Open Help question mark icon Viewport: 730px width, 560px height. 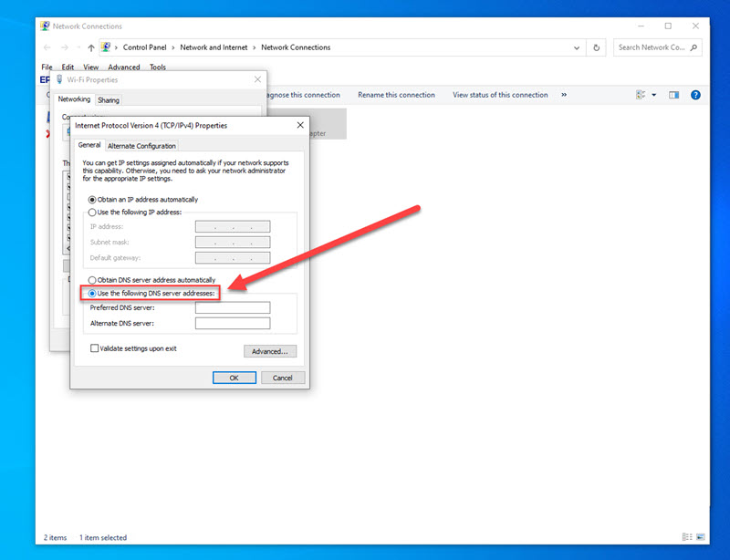click(695, 95)
